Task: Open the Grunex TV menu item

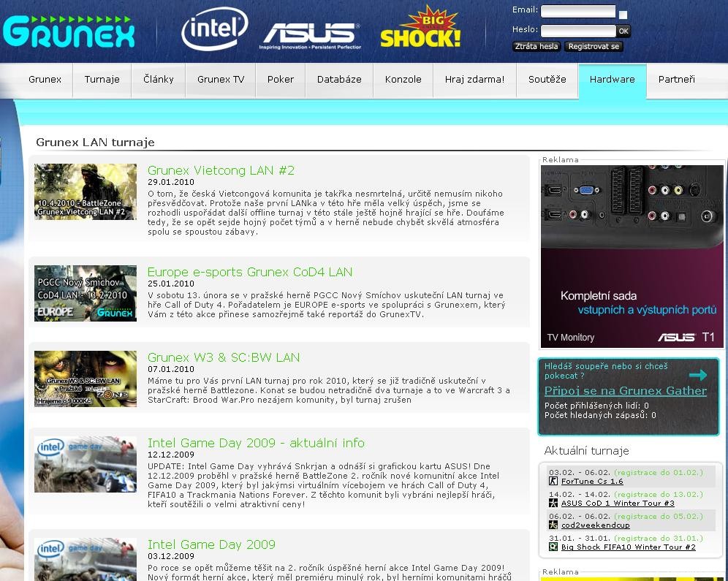Action: 221,80
